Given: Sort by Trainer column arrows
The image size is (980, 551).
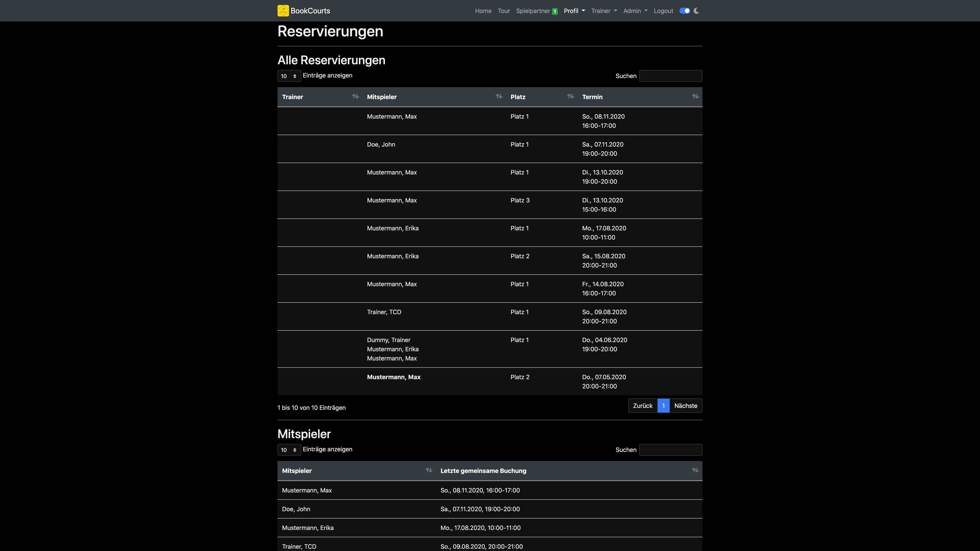Looking at the screenshot, I should (x=355, y=96).
